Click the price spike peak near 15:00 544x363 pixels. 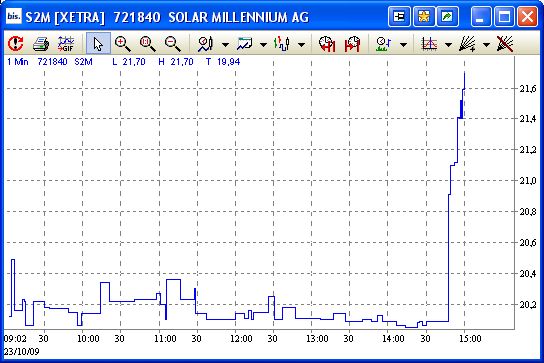tap(465, 73)
